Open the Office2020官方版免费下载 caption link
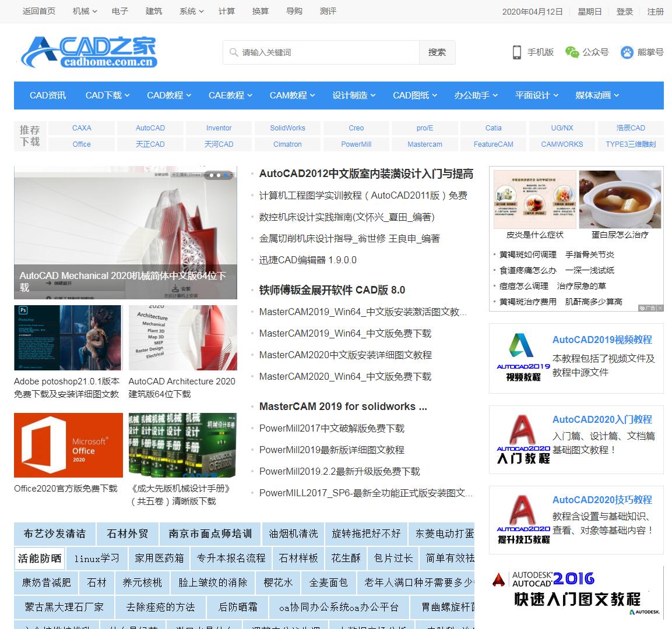The height and width of the screenshot is (629, 672). pyautogui.click(x=66, y=488)
